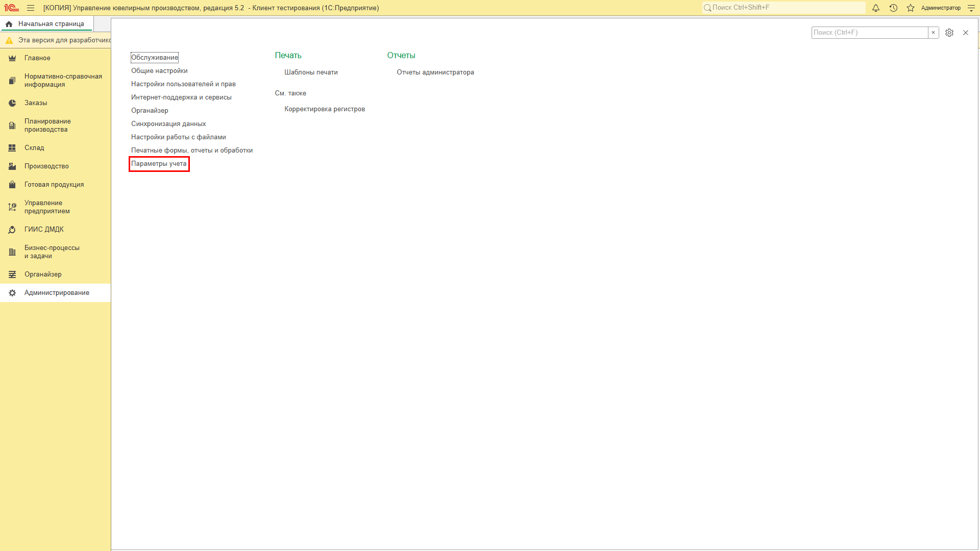Image resolution: width=980 pixels, height=551 pixels.
Task: Click the Администрирование gear icon
Action: (12, 293)
